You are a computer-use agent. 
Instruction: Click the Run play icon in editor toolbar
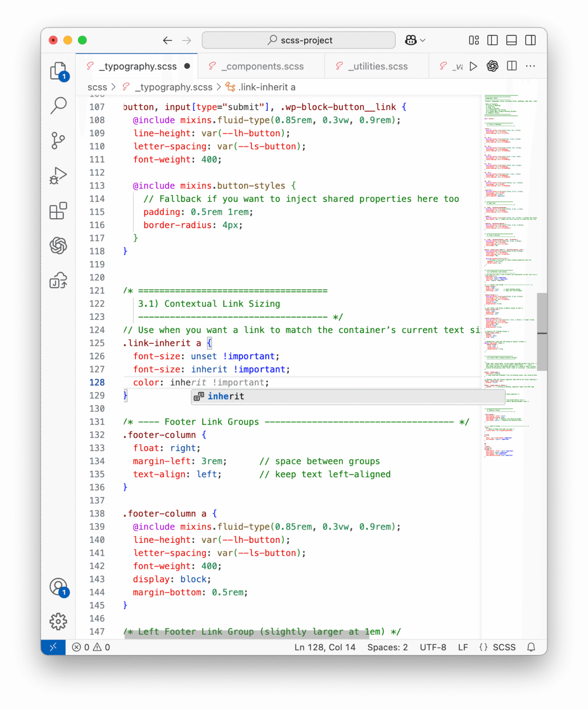coord(473,66)
